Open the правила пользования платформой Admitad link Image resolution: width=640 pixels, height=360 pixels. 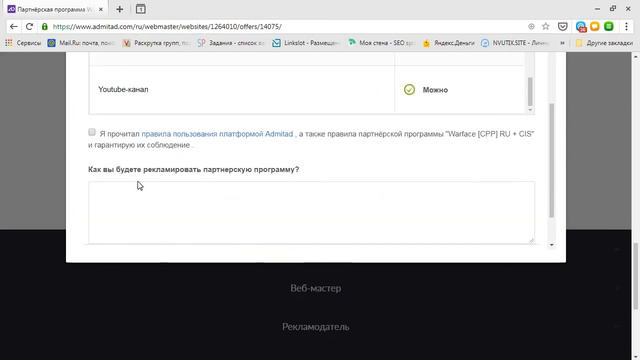[217, 134]
